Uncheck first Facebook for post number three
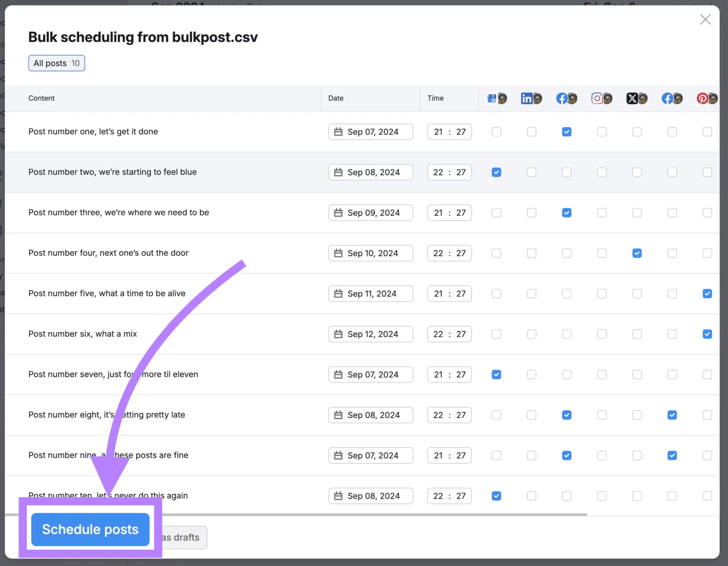Viewport: 728px width, 566px height. click(x=567, y=213)
